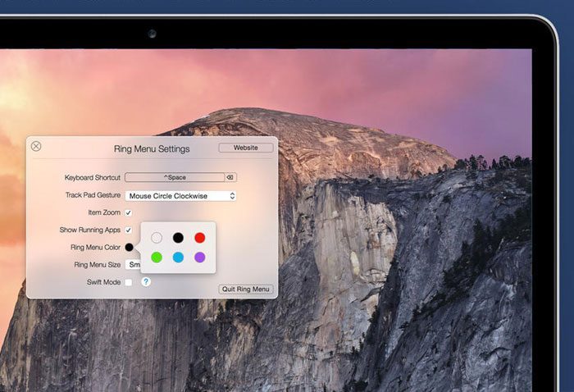574x392 pixels.
Task: Toggle the Item Zoom checkbox
Action: click(x=129, y=212)
